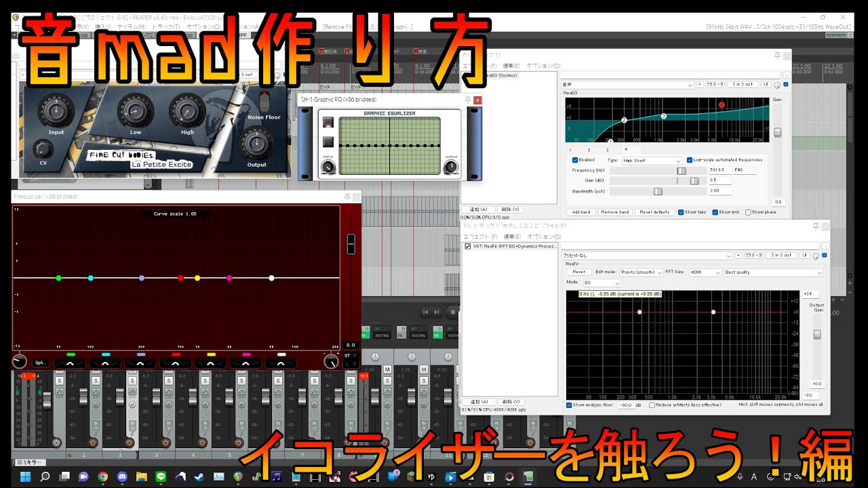Click the SH-1 Graphic EQ output knob
The width and height of the screenshot is (868, 488).
451,167
